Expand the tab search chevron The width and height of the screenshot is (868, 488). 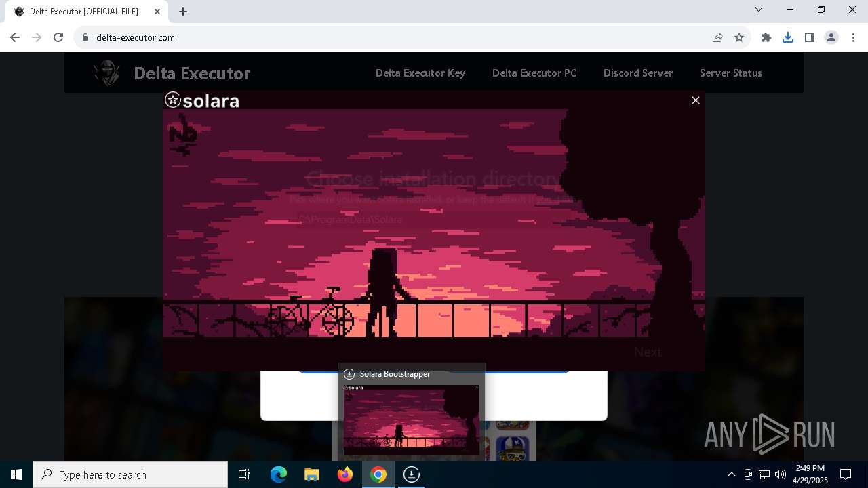[759, 9]
